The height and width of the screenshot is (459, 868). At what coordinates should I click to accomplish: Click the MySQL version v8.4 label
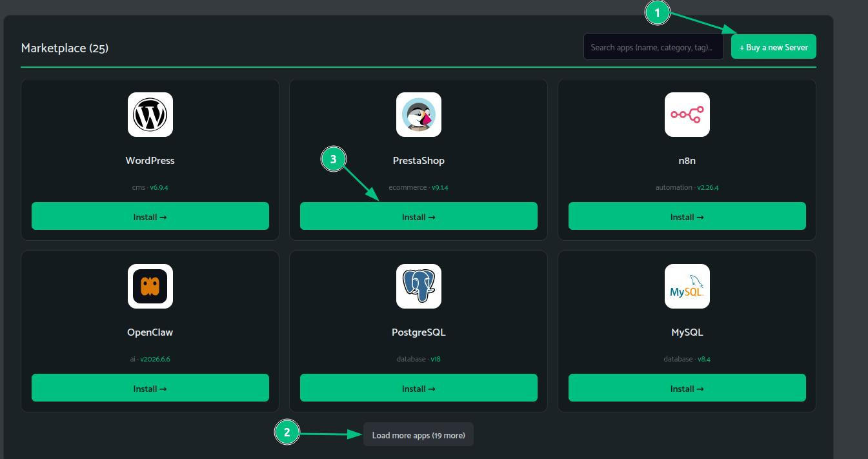(x=704, y=359)
